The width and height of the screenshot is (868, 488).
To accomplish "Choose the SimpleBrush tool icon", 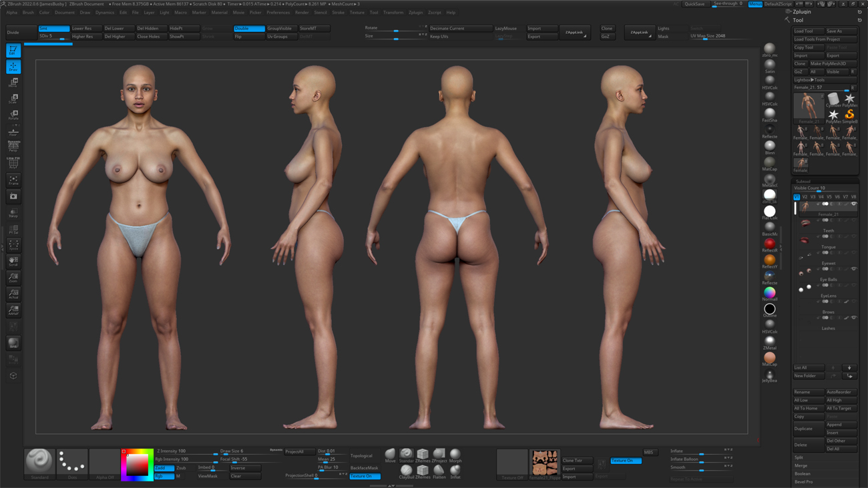I will pos(849,116).
